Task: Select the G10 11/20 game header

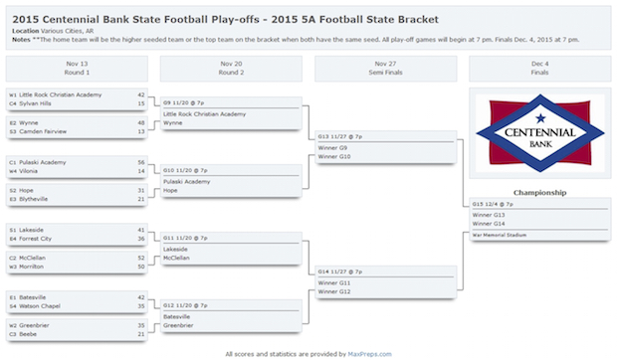Action: [185, 170]
